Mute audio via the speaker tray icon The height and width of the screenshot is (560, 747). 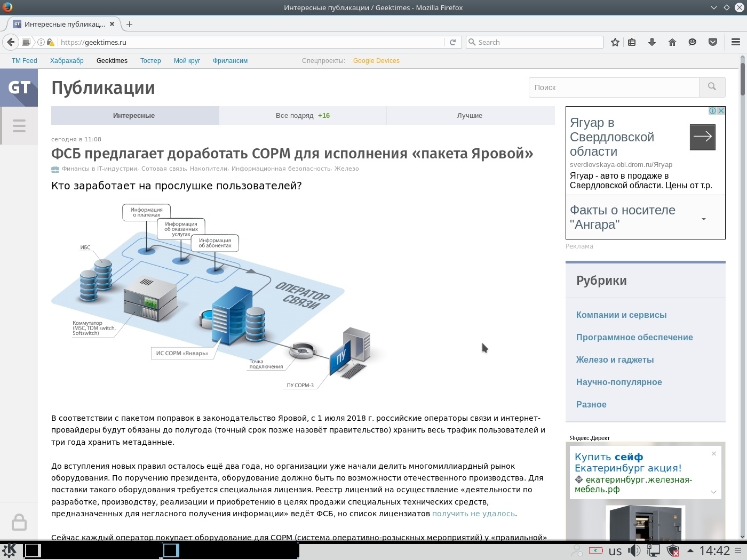tap(634, 550)
